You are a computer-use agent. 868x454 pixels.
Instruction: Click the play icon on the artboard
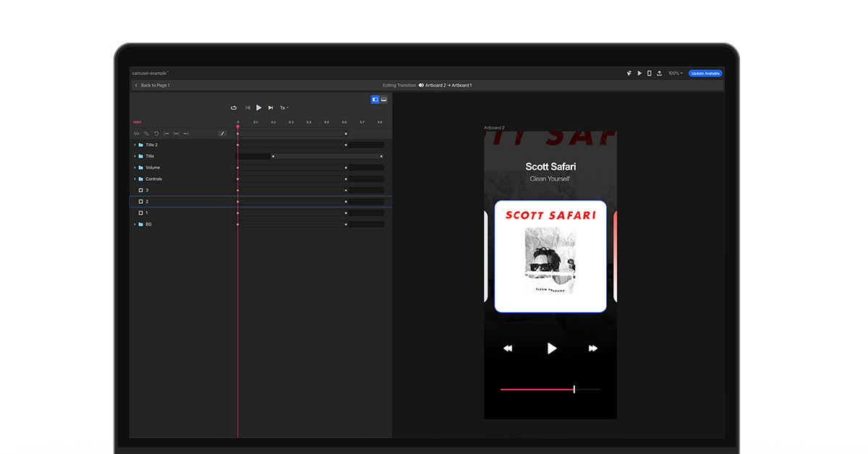tap(552, 348)
